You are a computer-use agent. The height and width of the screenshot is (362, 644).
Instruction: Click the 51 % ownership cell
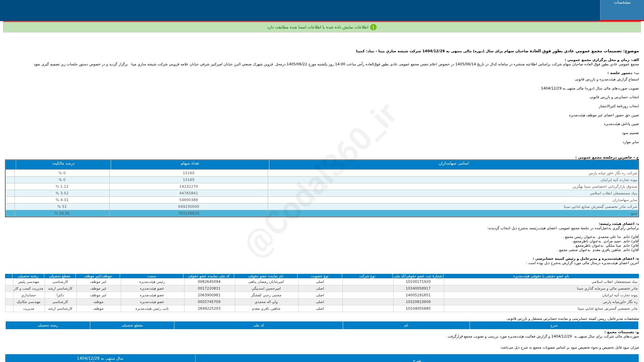pos(62,207)
